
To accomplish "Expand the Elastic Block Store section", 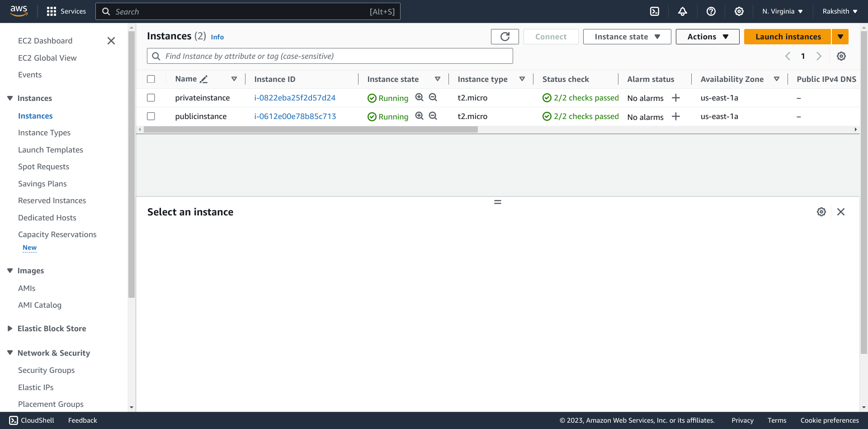I will click(x=10, y=329).
